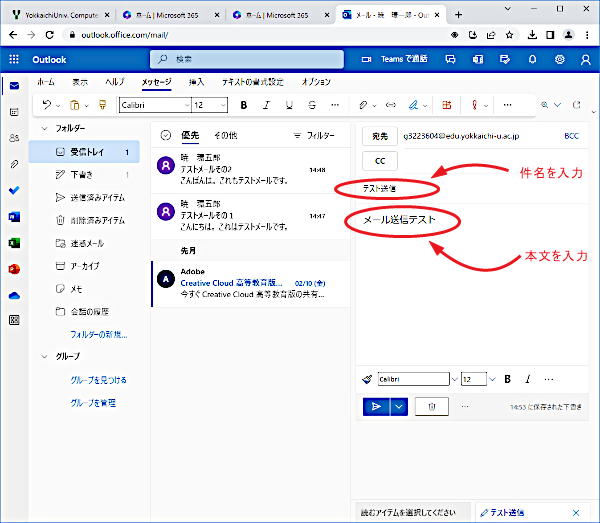This screenshot has height=523, width=600.
Task: Click グループを見つける link
Action: pyautogui.click(x=98, y=380)
